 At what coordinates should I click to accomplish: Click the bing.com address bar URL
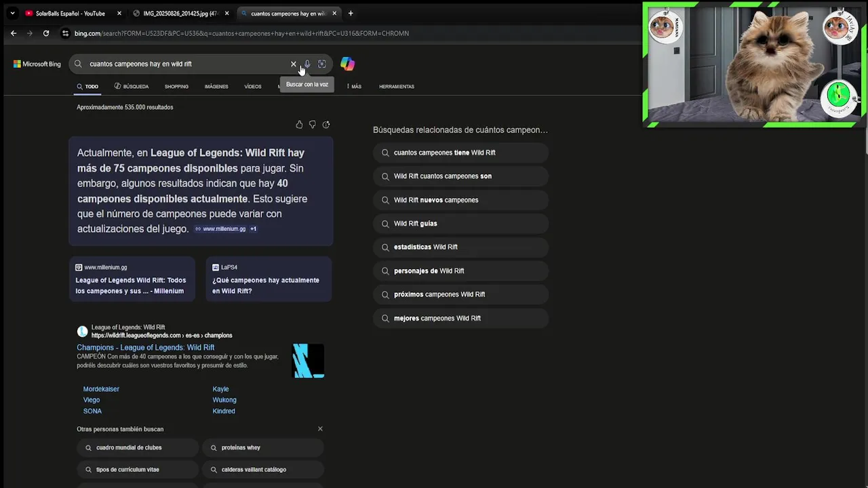(x=241, y=33)
